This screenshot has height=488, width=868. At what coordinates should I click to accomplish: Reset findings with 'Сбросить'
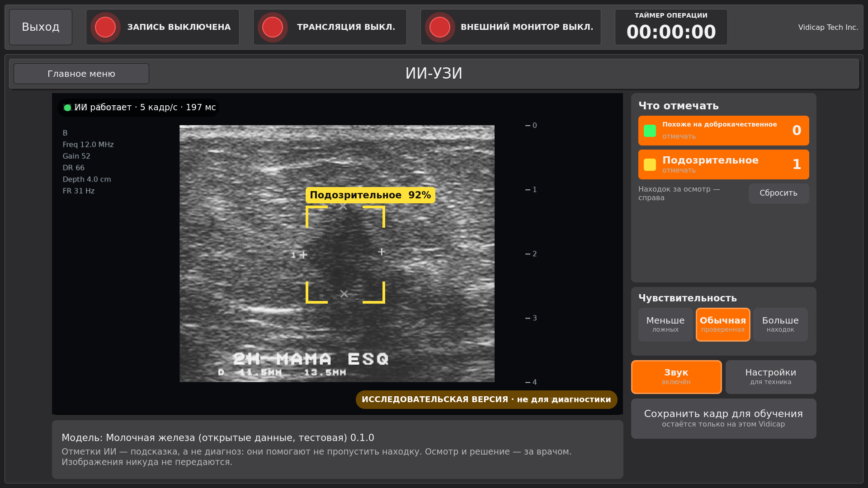(x=778, y=193)
